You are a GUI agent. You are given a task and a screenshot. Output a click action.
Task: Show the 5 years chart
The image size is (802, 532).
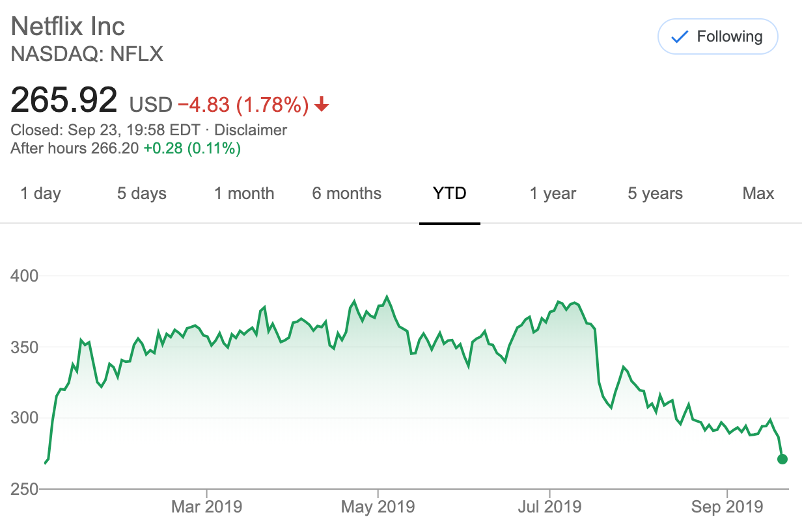(656, 193)
